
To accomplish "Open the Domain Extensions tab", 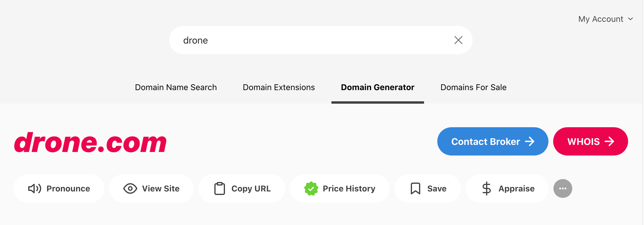I will coord(279,87).
